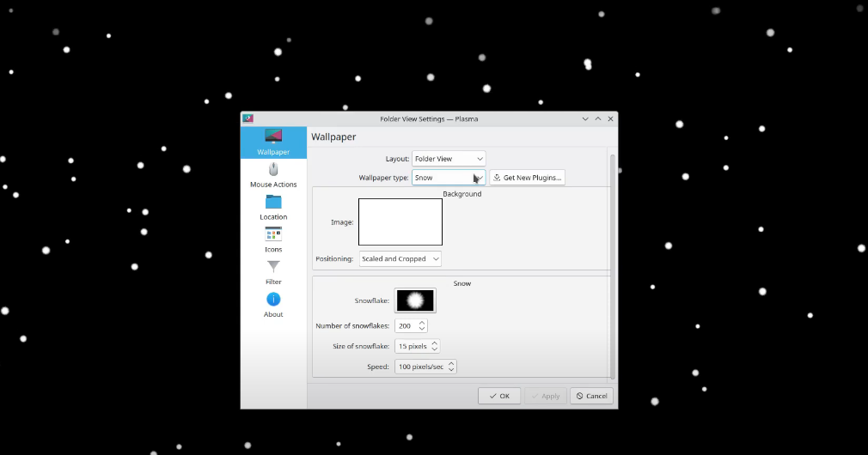Open the Mouse Actions section
The image size is (868, 455).
(x=273, y=174)
